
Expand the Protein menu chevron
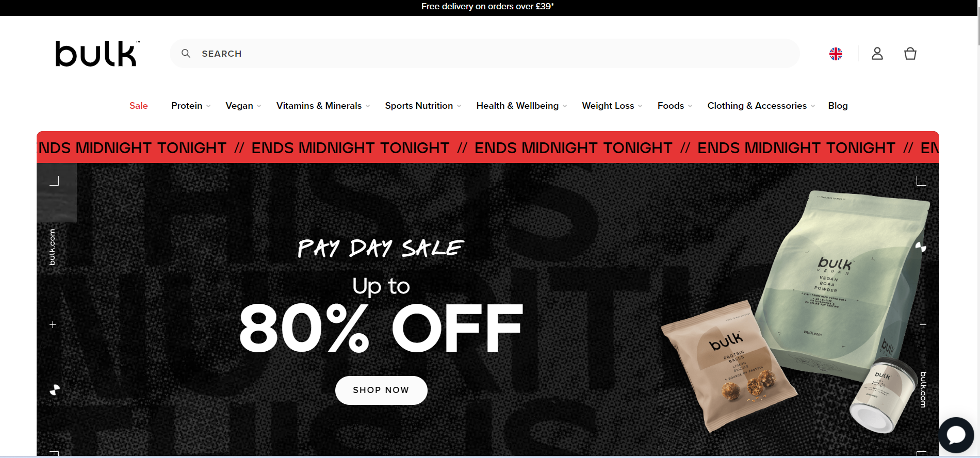click(208, 106)
